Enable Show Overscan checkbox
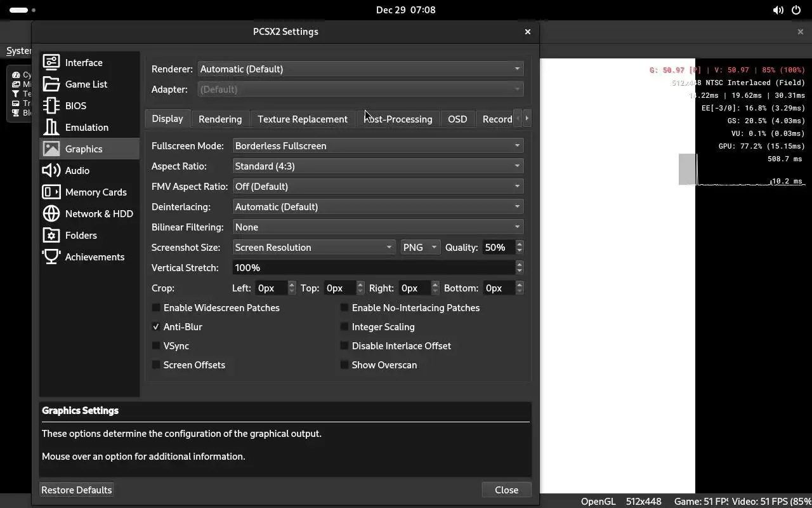The height and width of the screenshot is (508, 812). pyautogui.click(x=344, y=364)
